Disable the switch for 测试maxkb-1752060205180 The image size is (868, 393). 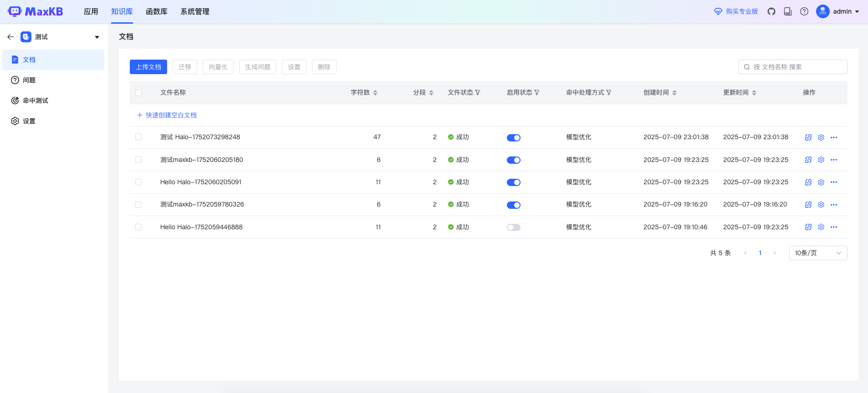514,160
